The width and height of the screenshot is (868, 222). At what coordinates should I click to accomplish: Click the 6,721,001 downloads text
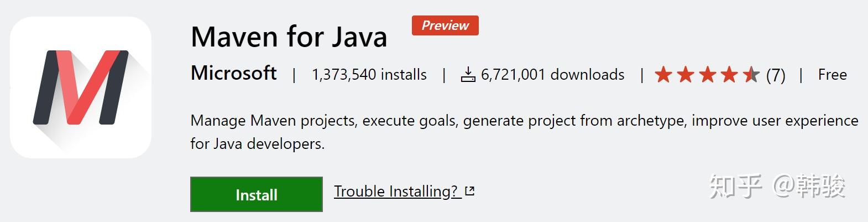553,75
